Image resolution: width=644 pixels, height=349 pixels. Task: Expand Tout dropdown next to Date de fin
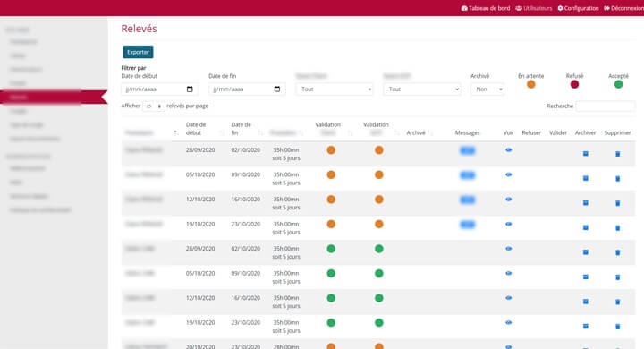pos(335,89)
